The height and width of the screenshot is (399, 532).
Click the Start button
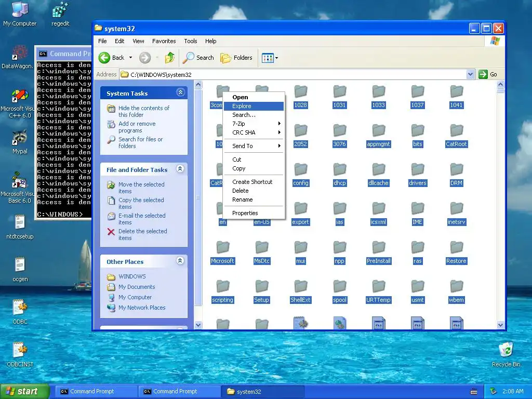tap(24, 391)
